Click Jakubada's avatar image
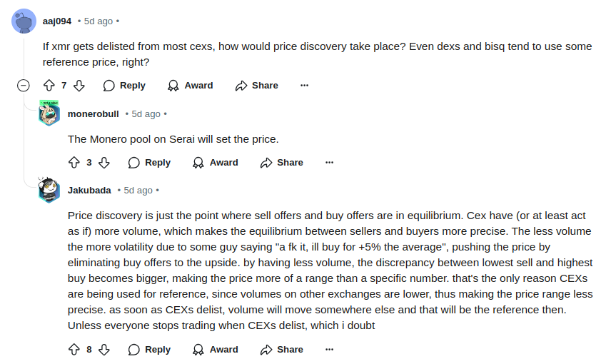The image size is (601, 364). [49, 191]
